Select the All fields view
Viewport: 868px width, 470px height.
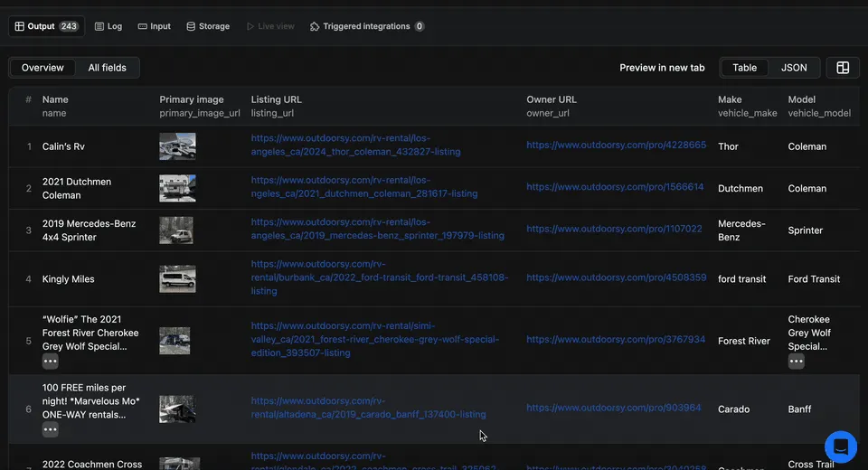107,68
